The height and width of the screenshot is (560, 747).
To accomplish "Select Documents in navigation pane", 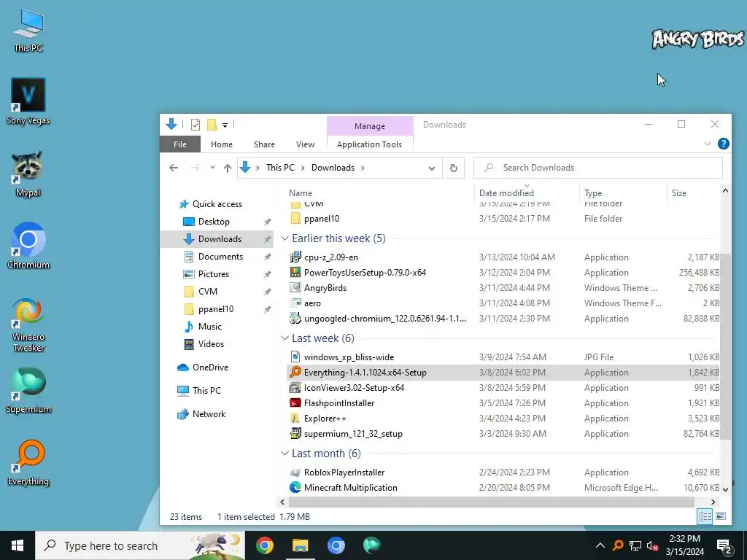I will (x=220, y=256).
